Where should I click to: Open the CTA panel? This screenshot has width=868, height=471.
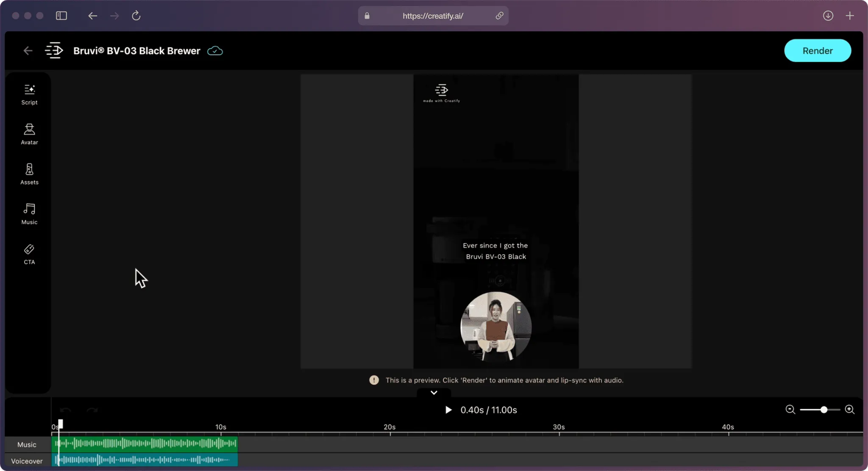29,254
